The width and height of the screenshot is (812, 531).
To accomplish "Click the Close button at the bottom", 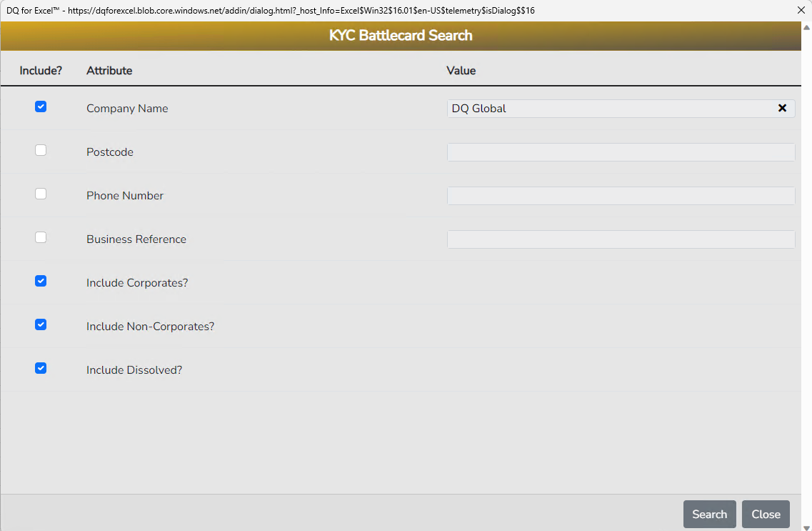I will [x=766, y=514].
